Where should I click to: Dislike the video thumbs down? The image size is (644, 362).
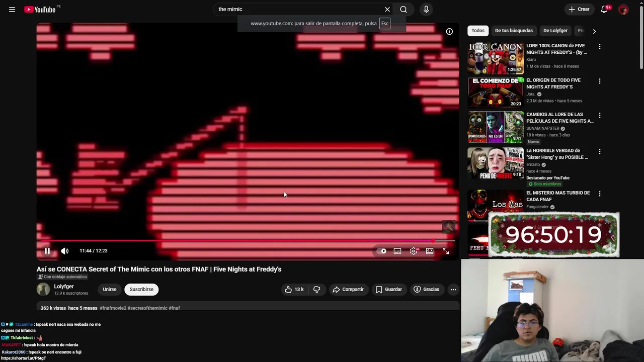pyautogui.click(x=316, y=290)
